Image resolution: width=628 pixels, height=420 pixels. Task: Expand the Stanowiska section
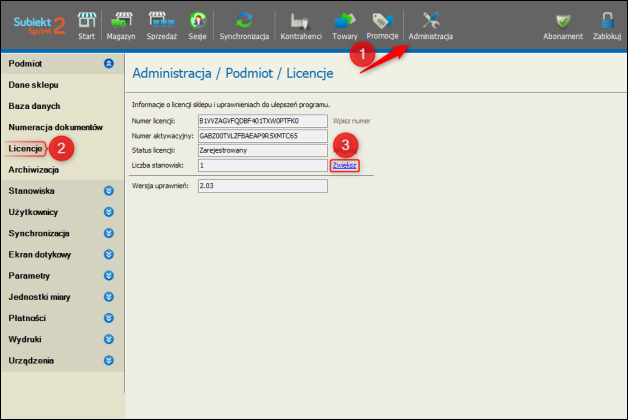109,191
